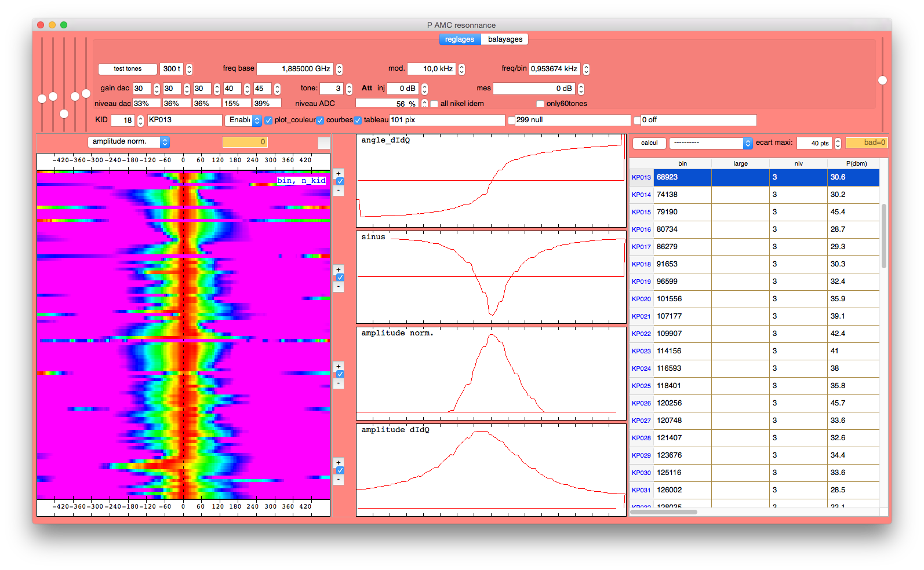Click the freq base stepper arrows
Image resolution: width=924 pixels, height=570 pixels.
339,70
